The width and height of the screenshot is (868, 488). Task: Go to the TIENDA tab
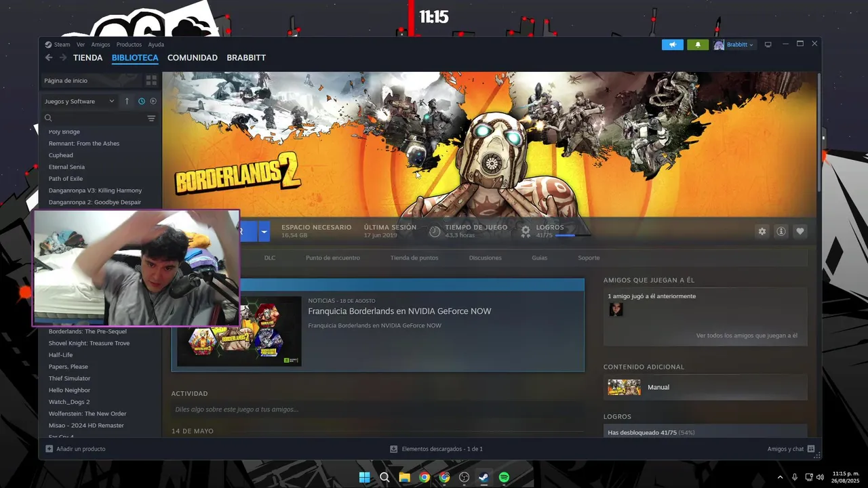pyautogui.click(x=88, y=58)
